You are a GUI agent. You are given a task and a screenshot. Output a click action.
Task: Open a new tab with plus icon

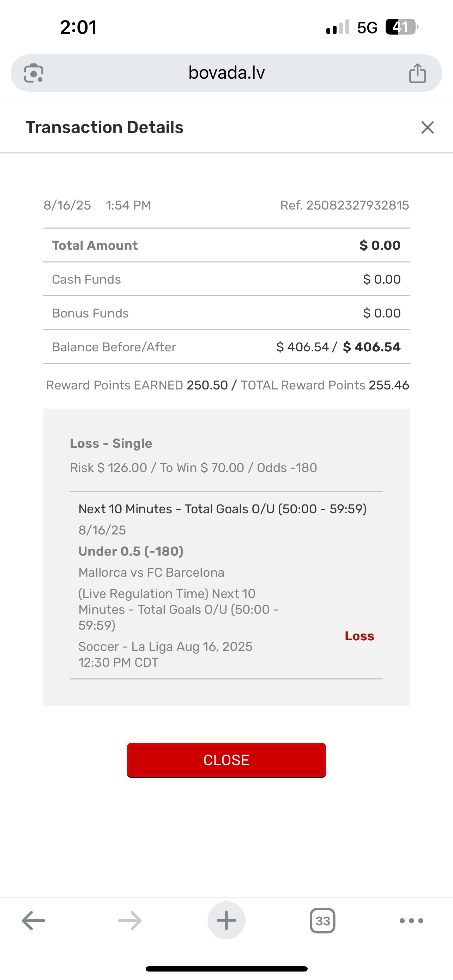coord(226,921)
